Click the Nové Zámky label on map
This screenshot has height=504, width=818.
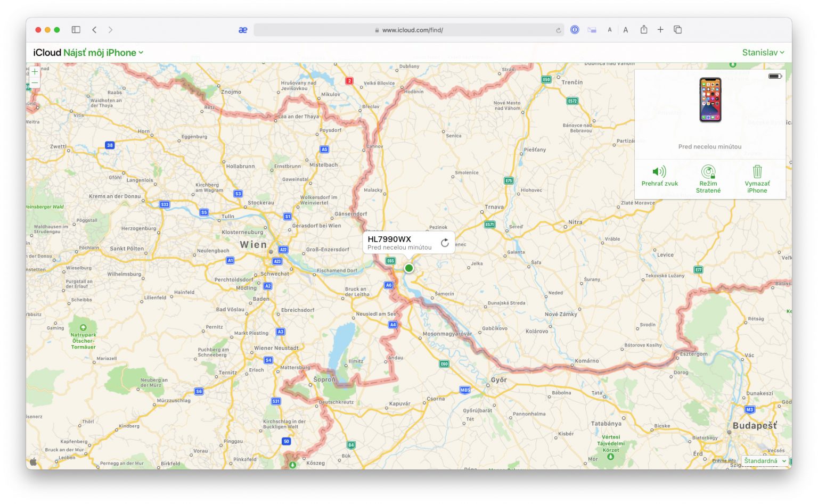click(x=561, y=314)
